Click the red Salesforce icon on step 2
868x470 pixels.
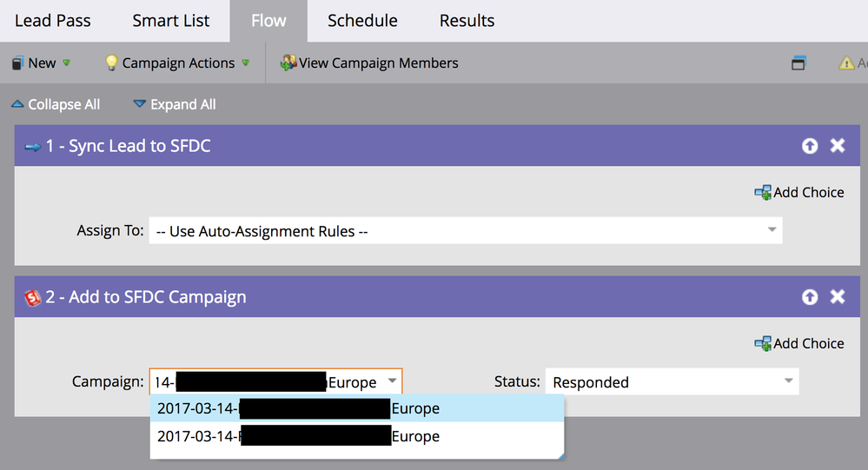click(x=33, y=298)
